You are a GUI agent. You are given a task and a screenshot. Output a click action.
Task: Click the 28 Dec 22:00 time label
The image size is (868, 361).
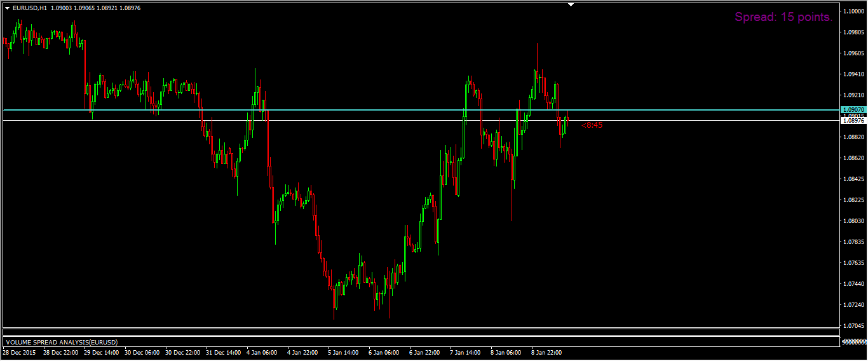click(x=61, y=352)
